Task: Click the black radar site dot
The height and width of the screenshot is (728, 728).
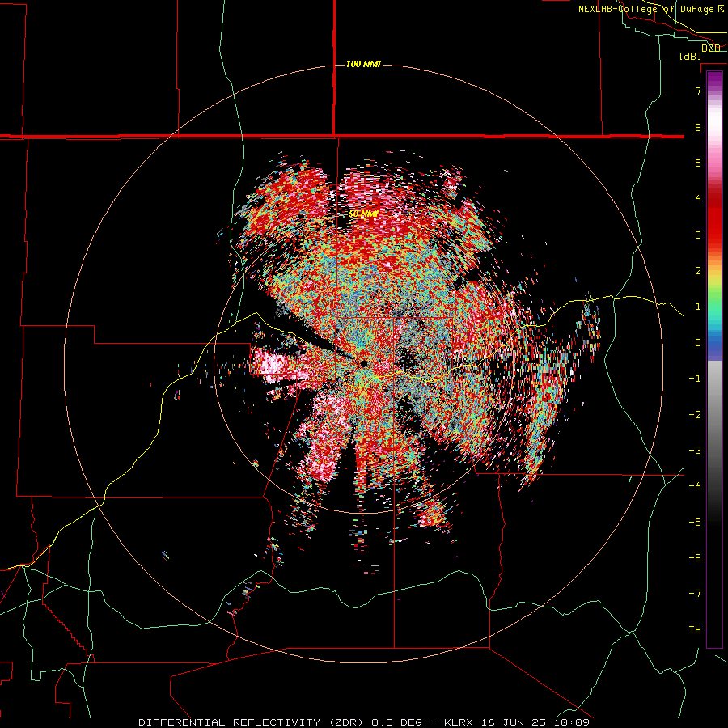Action: point(363,363)
